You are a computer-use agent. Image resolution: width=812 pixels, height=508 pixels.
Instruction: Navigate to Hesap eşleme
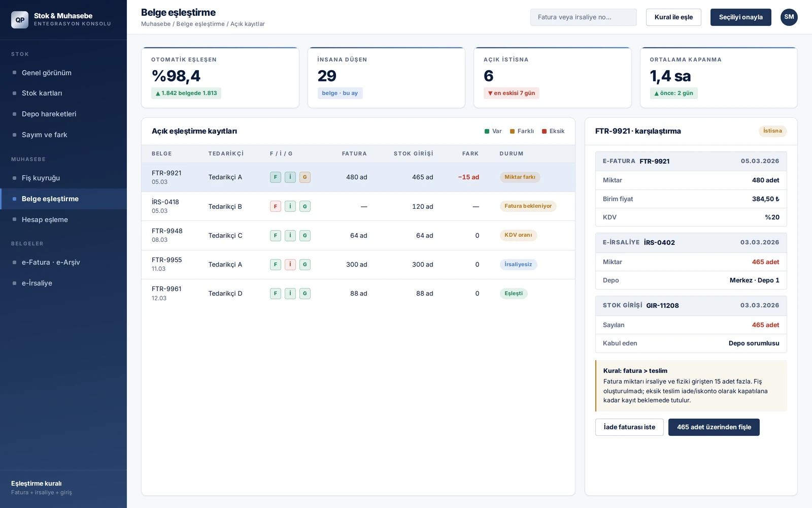63,219
